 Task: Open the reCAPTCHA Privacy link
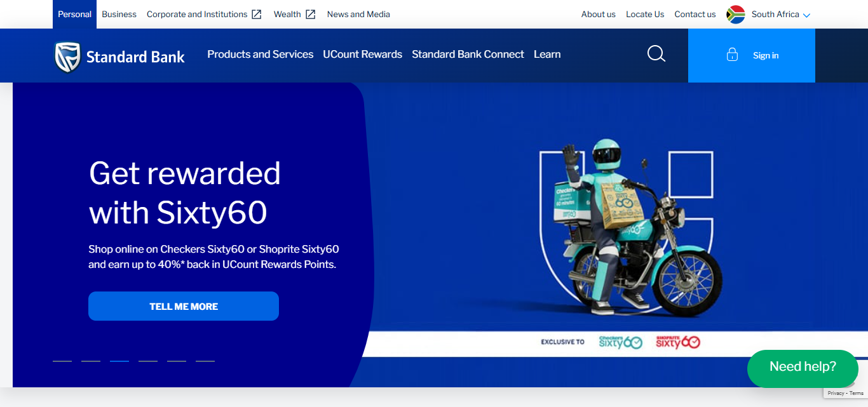point(836,393)
